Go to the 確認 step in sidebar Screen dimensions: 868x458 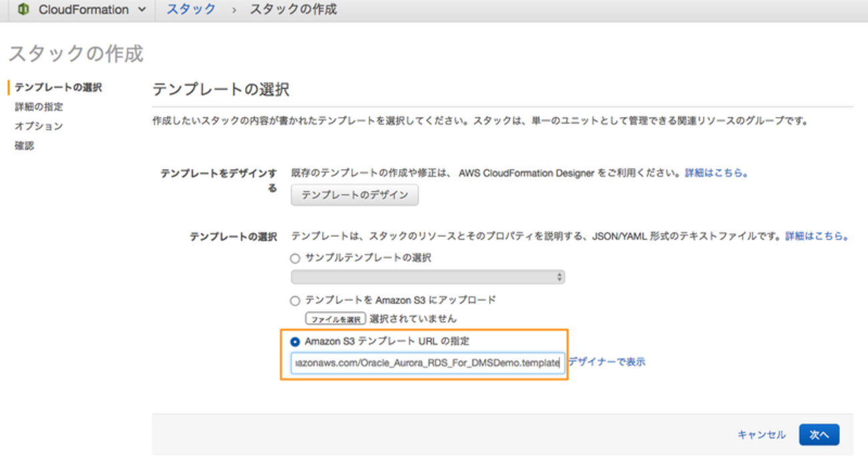coord(24,146)
